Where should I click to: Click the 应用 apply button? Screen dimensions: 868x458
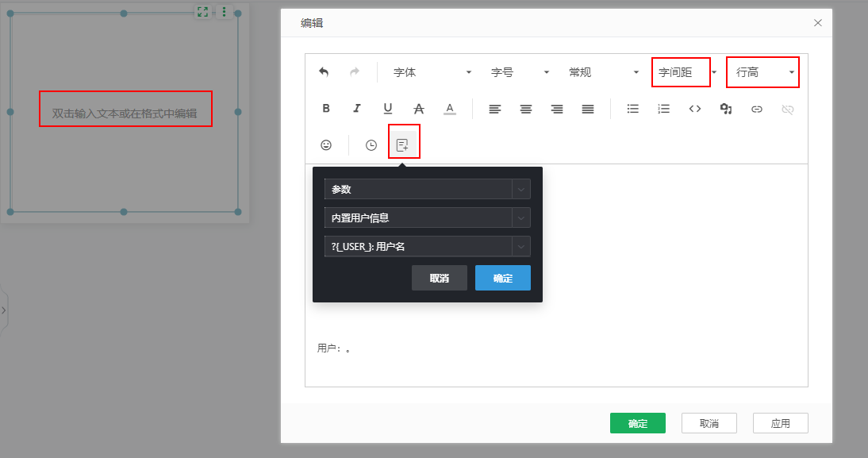[780, 423]
